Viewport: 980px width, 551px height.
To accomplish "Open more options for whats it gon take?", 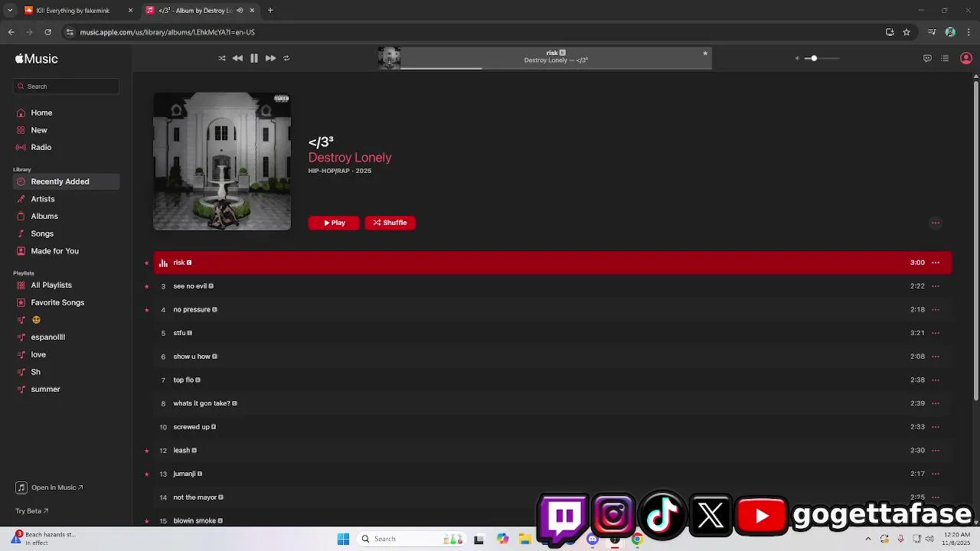I will point(936,403).
